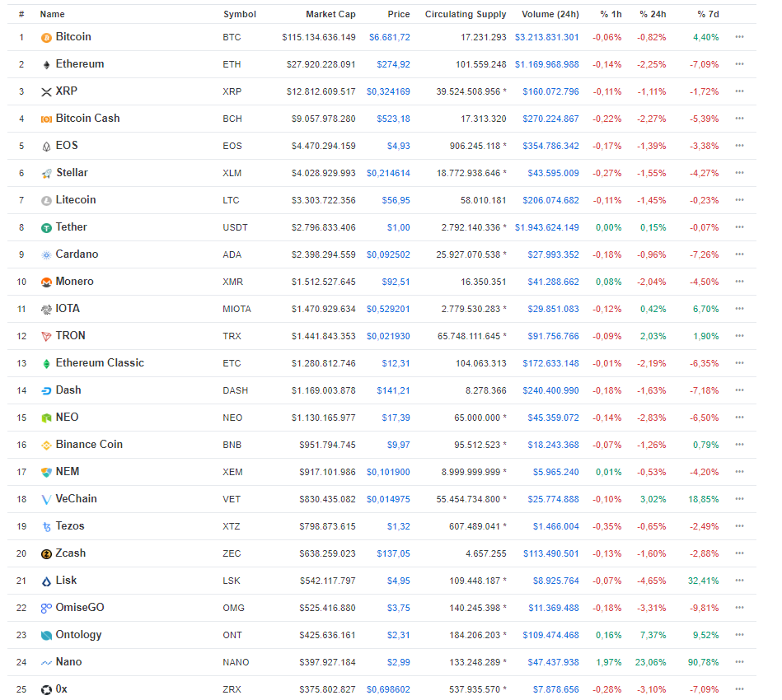This screenshot has height=700, width=782.
Task: Open the more options menu for Bitcoin
Action: point(740,37)
